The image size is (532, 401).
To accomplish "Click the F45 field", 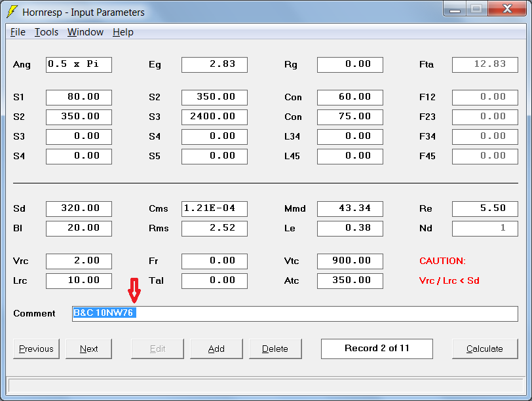I will (x=485, y=157).
